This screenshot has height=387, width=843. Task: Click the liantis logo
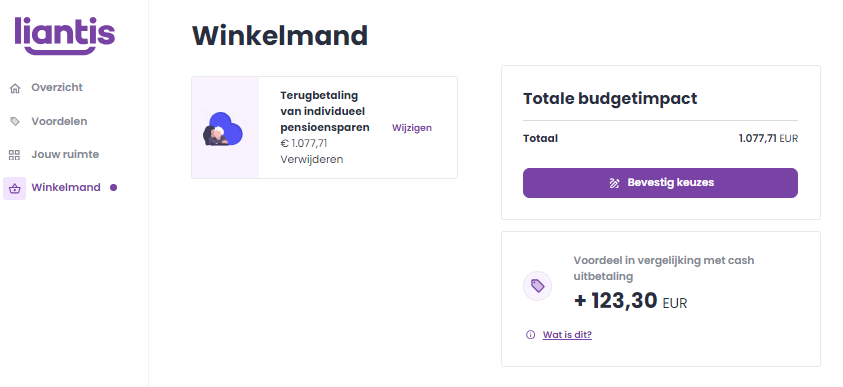tap(65, 35)
